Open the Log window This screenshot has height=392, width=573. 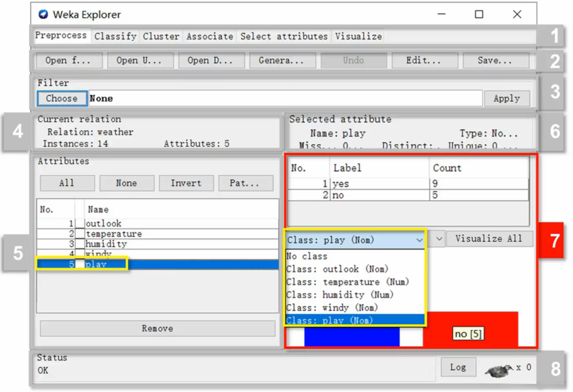(458, 367)
